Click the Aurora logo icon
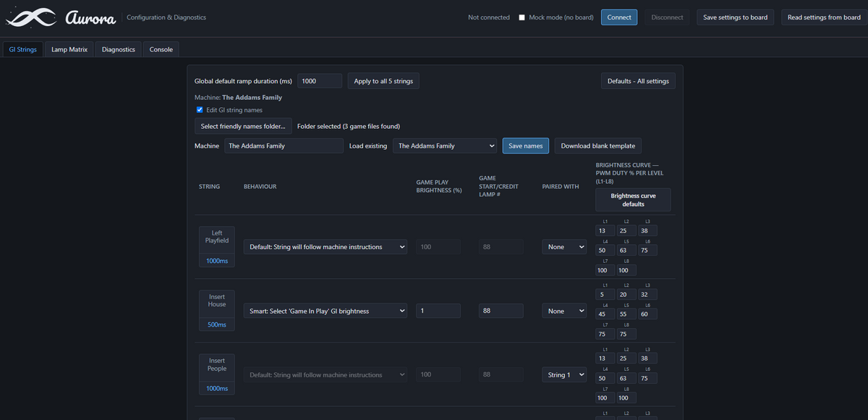868x420 pixels. point(31,17)
